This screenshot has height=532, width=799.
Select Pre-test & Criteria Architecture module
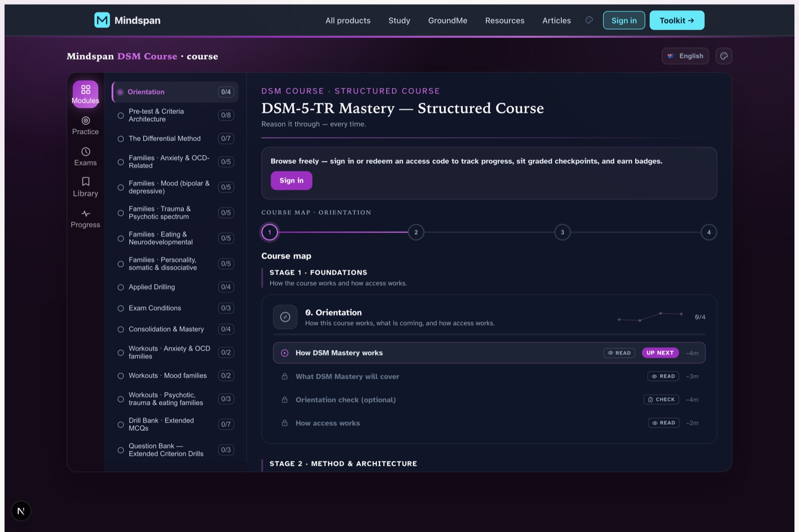tap(175, 115)
